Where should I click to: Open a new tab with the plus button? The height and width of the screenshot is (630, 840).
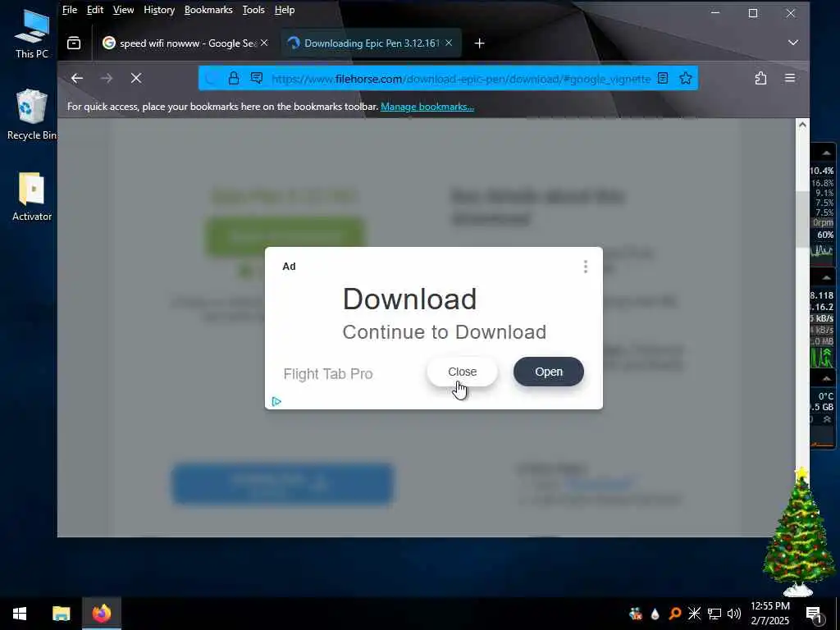(479, 43)
